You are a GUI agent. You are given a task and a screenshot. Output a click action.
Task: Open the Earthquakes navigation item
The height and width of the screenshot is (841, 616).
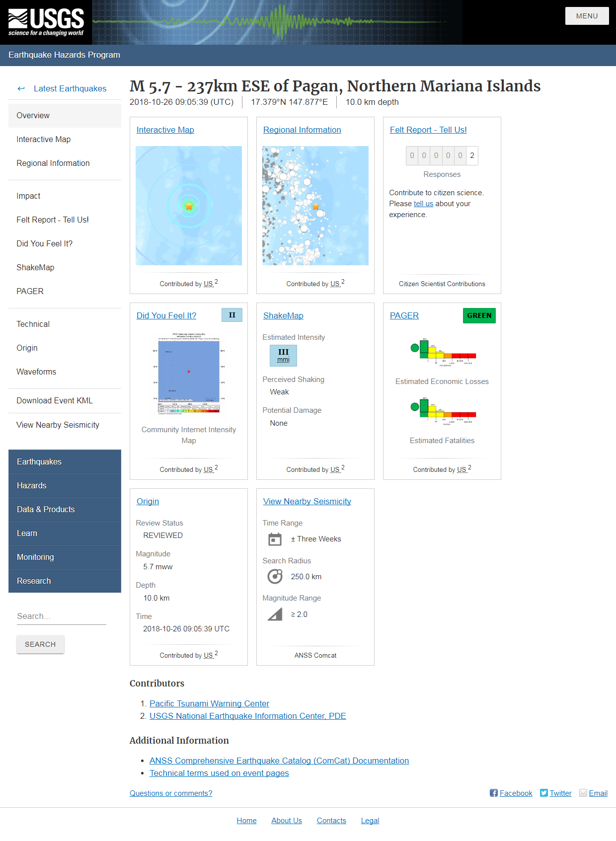(65, 461)
